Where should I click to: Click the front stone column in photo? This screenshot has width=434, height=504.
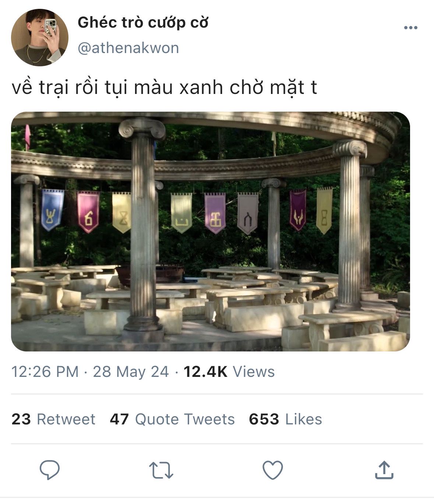(143, 228)
